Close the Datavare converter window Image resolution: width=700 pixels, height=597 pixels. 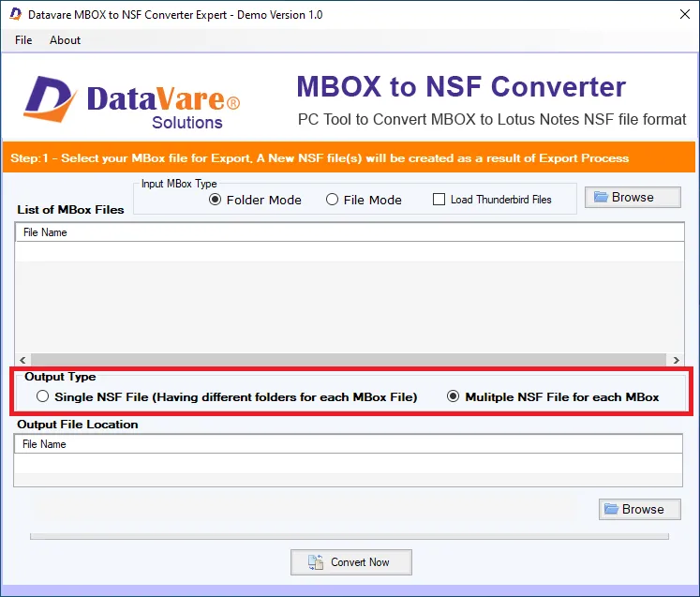point(685,14)
